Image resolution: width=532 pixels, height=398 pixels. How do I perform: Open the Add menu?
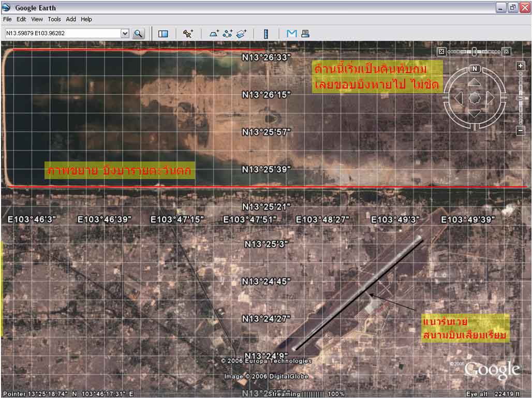(71, 19)
